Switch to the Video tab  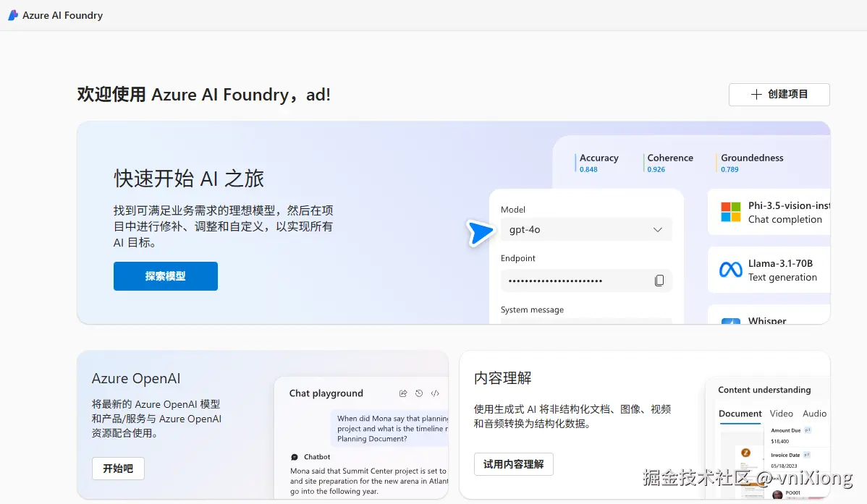(782, 414)
